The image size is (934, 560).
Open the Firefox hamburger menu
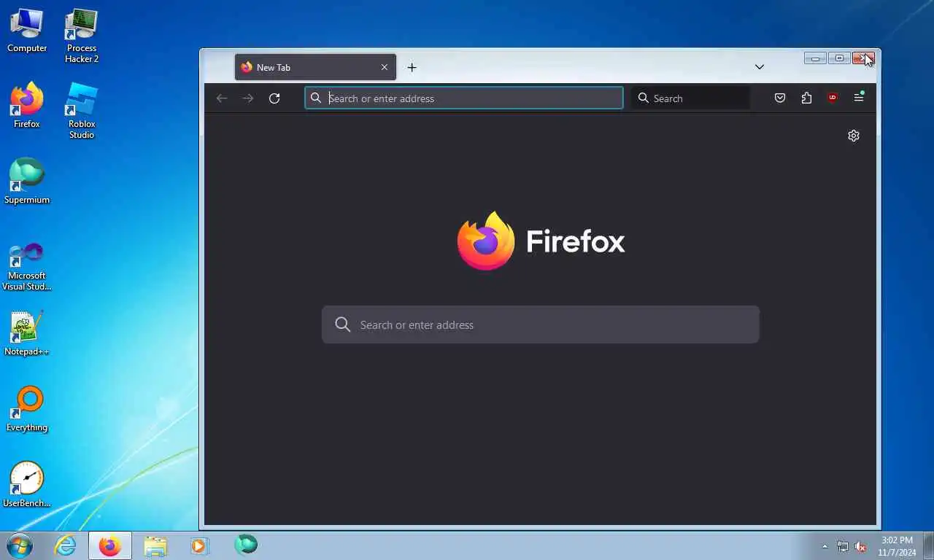pyautogui.click(x=859, y=98)
